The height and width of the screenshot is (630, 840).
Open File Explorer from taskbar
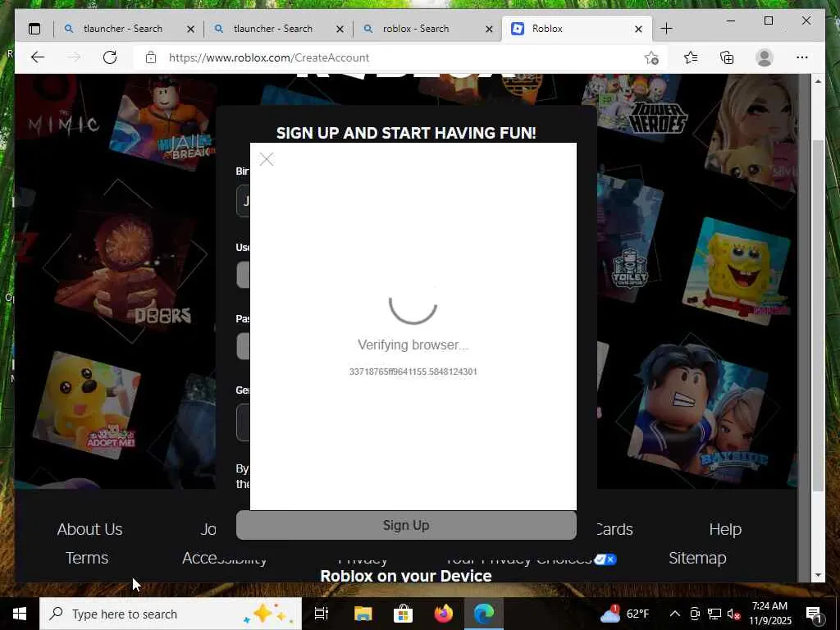click(363, 614)
